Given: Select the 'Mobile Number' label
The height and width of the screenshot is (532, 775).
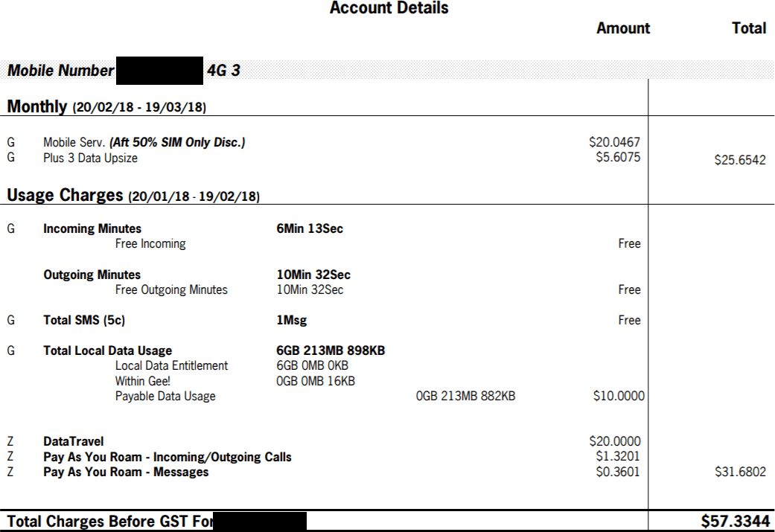Looking at the screenshot, I should 61,71.
